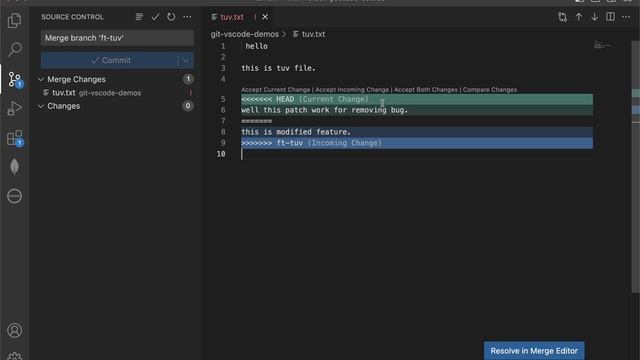640x360 pixels.
Task: Go to previous change up arrow
Action: click(x=579, y=17)
